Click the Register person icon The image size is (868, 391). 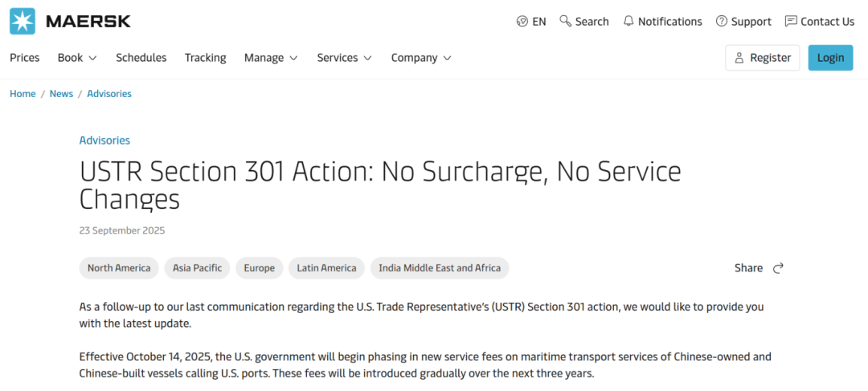point(739,58)
